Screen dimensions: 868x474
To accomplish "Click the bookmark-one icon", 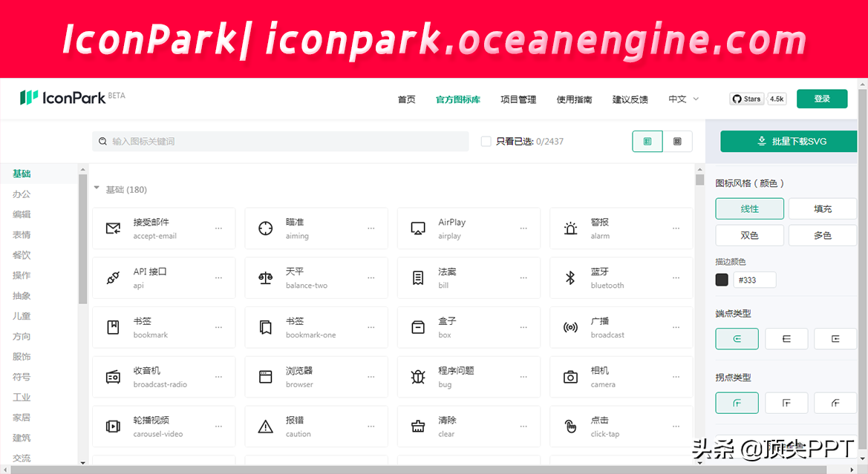I will coord(266,327).
